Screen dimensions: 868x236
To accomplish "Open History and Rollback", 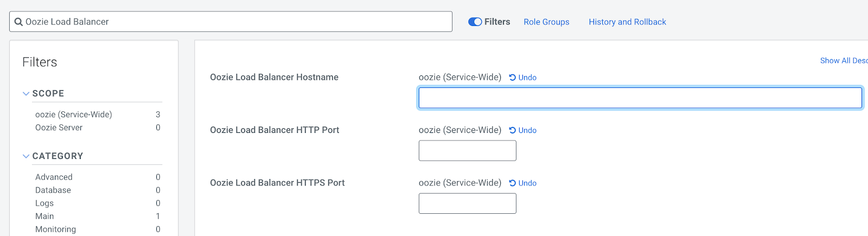I will 627,22.
